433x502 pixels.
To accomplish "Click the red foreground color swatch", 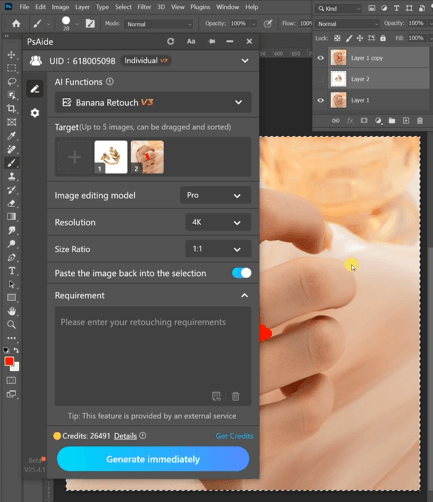I will coord(9,361).
